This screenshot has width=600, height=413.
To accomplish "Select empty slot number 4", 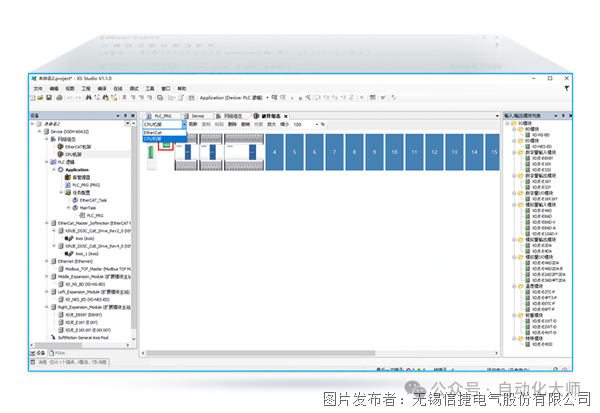I will tap(274, 152).
